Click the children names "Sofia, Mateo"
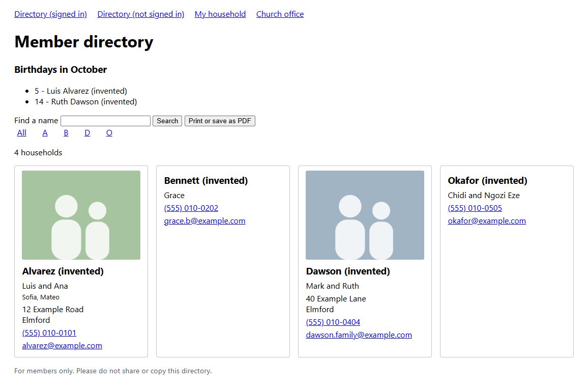Image resolution: width=588 pixels, height=387 pixels. 41,297
